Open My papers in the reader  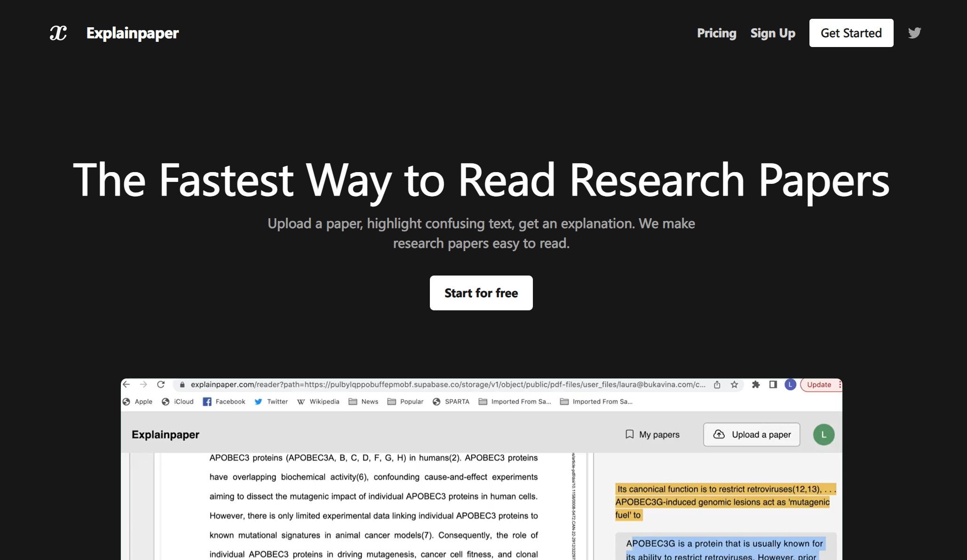click(x=652, y=434)
